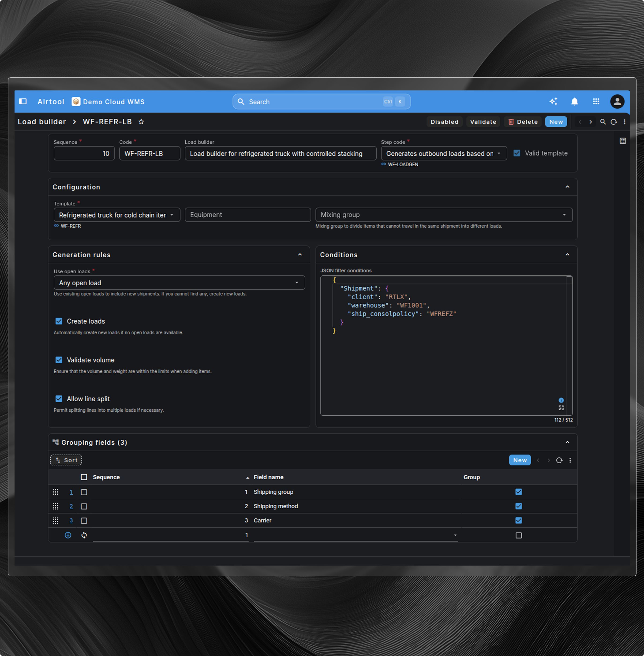Collapse the Configuration section
Screen dimensions: 644x656
(x=567, y=187)
